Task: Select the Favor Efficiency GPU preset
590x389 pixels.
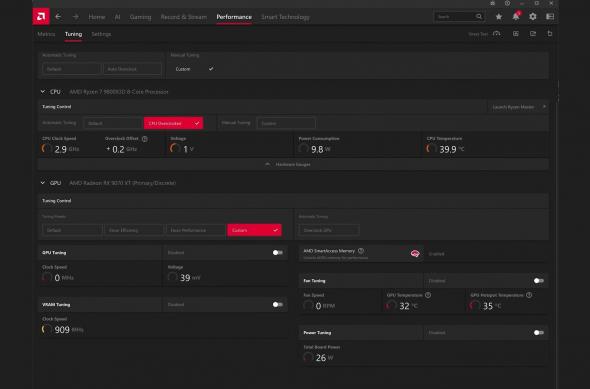Action: (x=134, y=230)
